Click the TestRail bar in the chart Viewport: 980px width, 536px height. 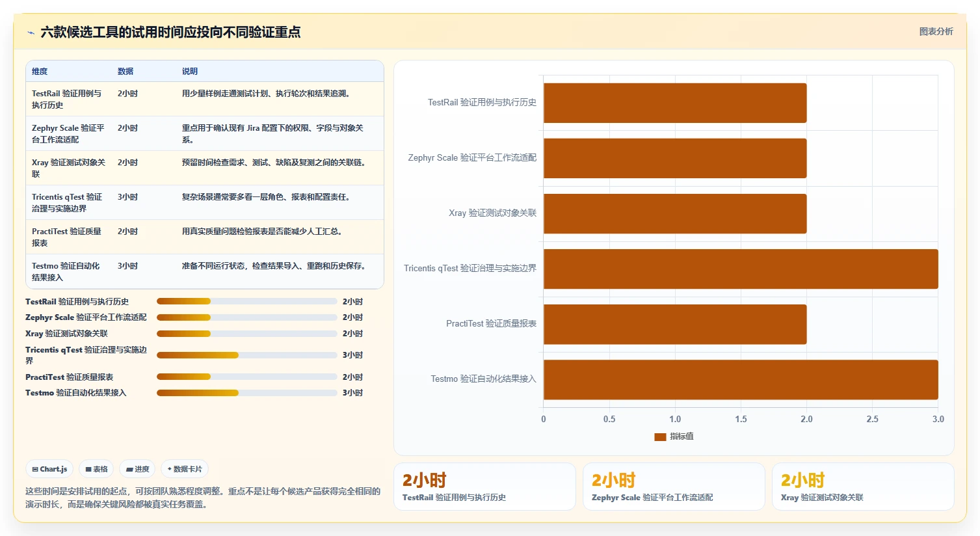coord(675,103)
